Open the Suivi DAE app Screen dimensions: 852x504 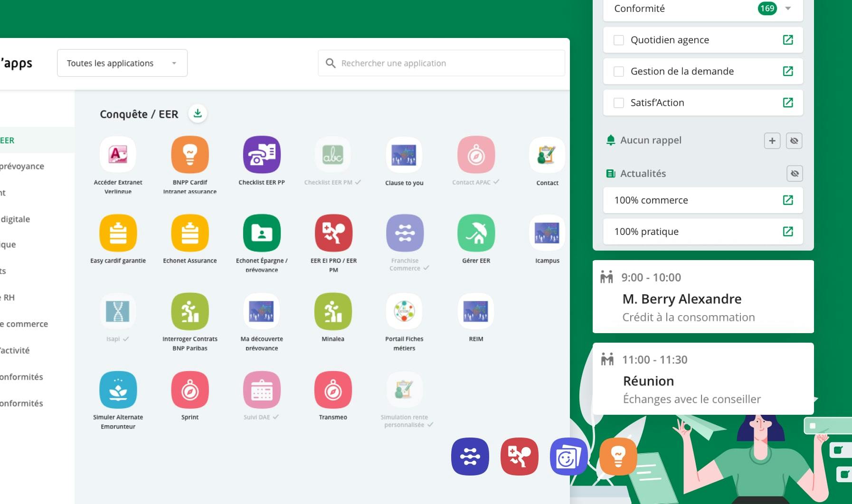click(x=262, y=390)
